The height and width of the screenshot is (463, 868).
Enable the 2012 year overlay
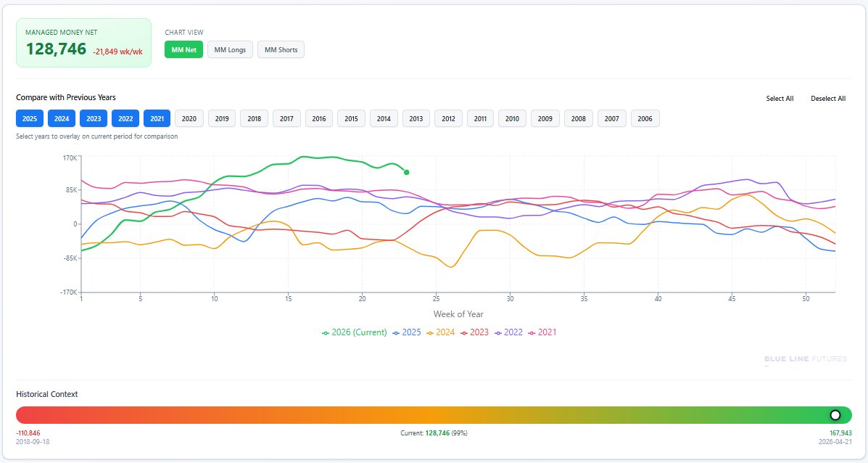coord(448,118)
